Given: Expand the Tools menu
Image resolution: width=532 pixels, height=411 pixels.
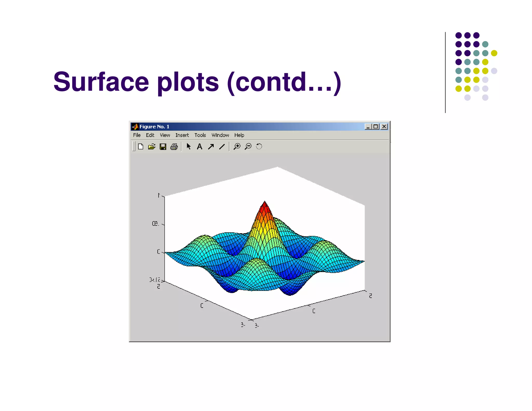Looking at the screenshot, I should pyautogui.click(x=200, y=135).
